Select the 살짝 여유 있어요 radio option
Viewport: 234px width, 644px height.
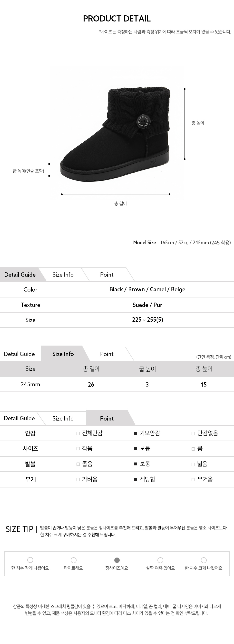coord(160,560)
